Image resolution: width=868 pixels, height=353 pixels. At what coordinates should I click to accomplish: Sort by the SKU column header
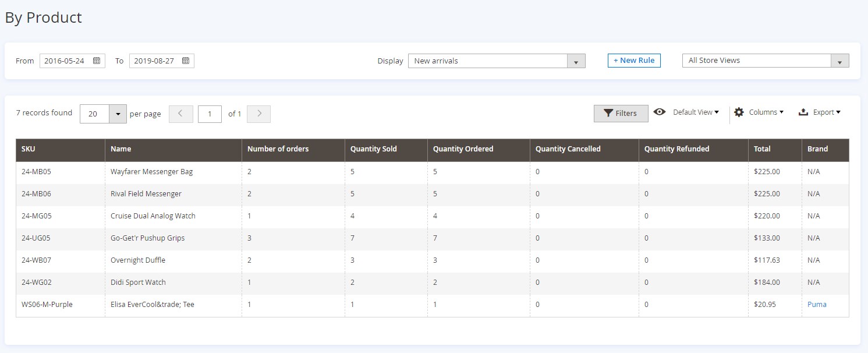(29, 149)
